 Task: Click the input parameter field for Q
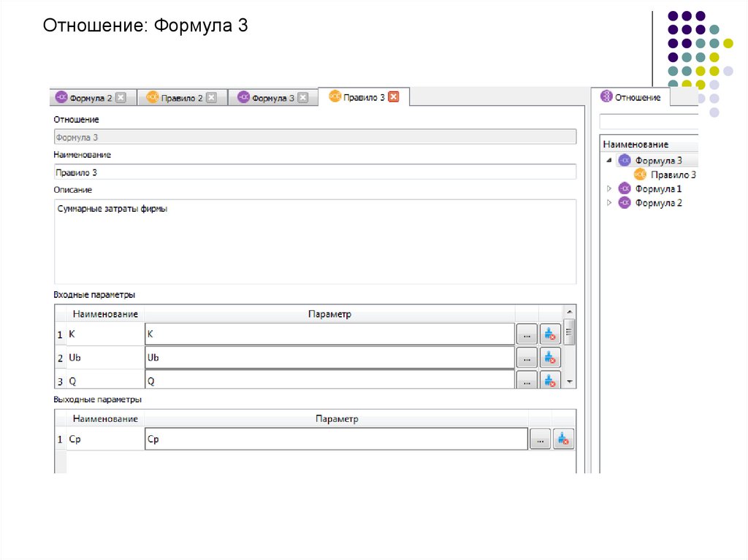pos(329,380)
